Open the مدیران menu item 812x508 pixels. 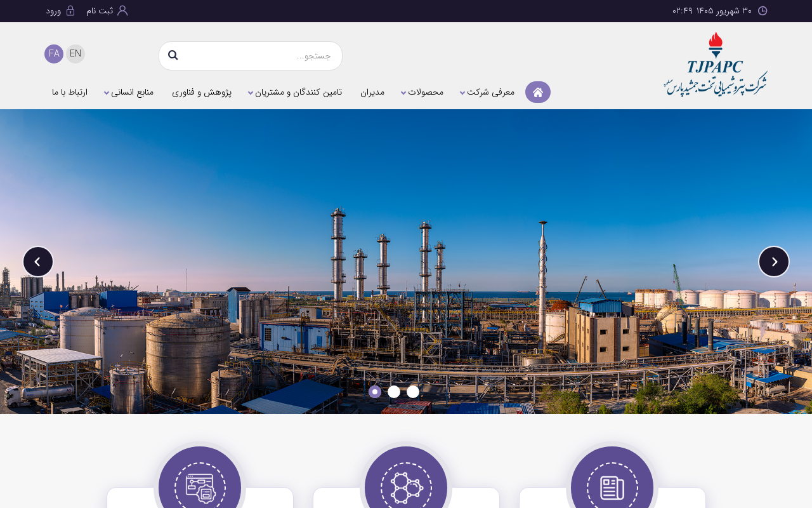pyautogui.click(x=372, y=92)
